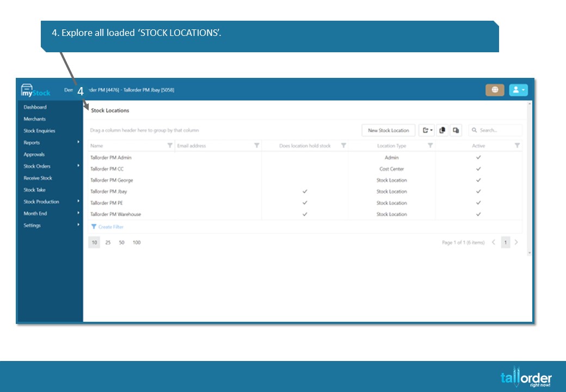
Task: Open the user account dropdown menu
Action: tap(518, 90)
